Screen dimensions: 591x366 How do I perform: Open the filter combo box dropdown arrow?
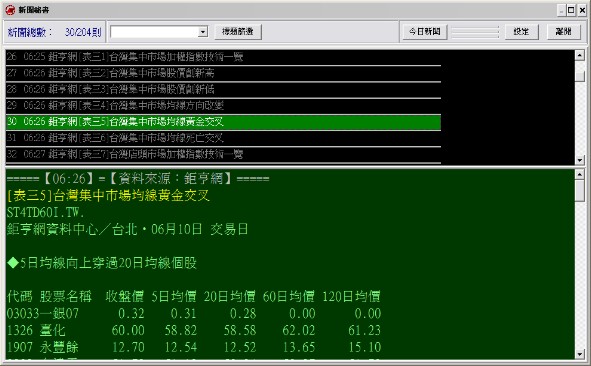(203, 32)
